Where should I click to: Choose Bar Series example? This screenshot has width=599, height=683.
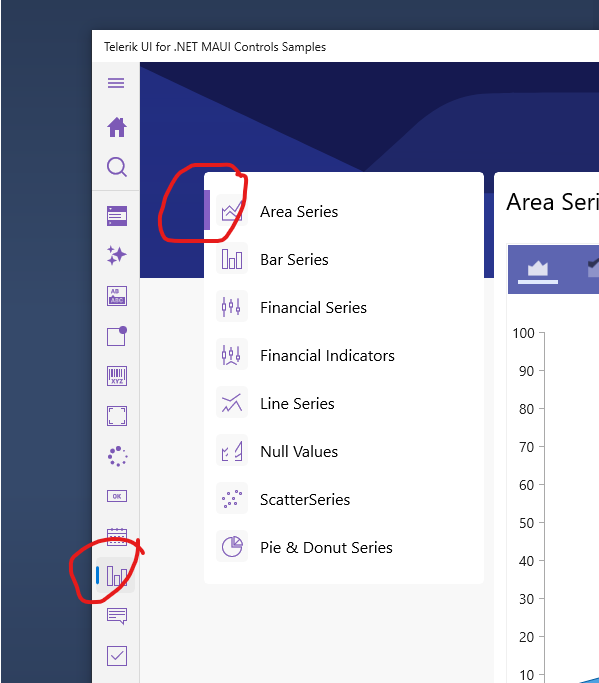(x=344, y=260)
